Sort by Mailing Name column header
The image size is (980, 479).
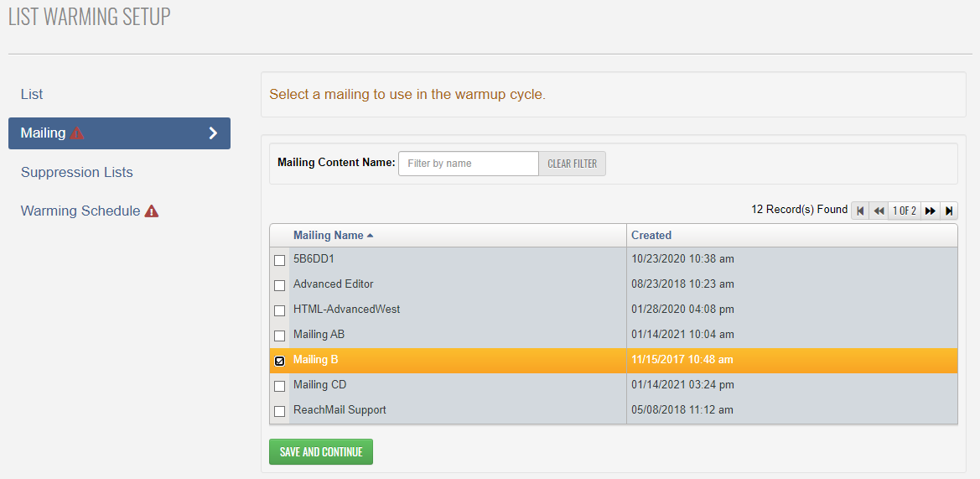(x=328, y=236)
